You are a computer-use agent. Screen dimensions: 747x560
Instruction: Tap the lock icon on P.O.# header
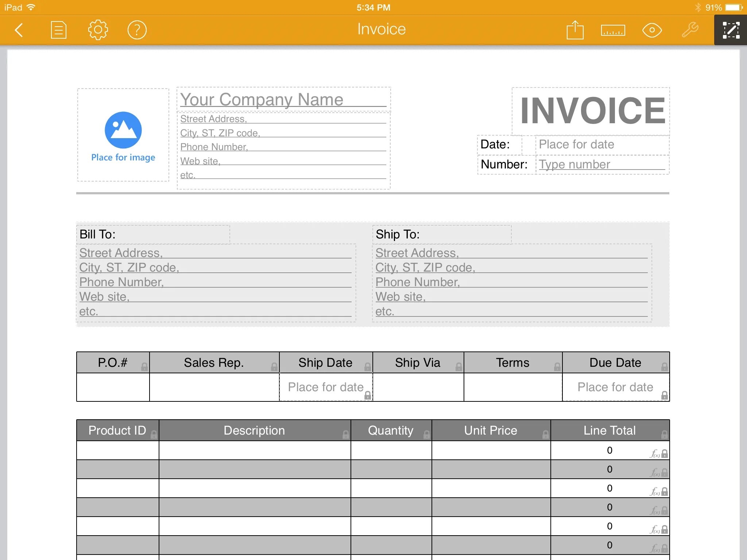tap(144, 367)
